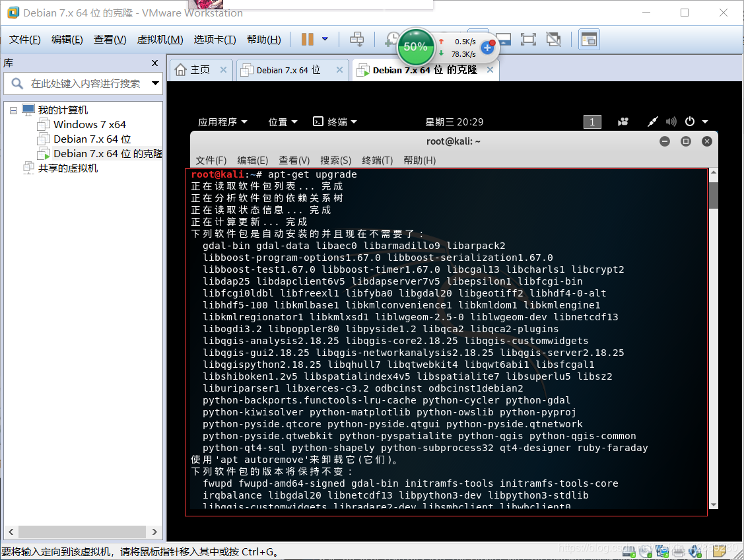Click library panel scroll right arrow

(154, 532)
